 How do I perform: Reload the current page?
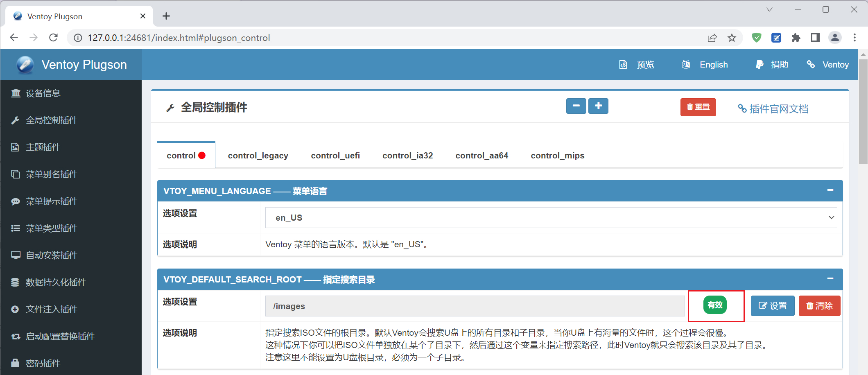point(53,38)
